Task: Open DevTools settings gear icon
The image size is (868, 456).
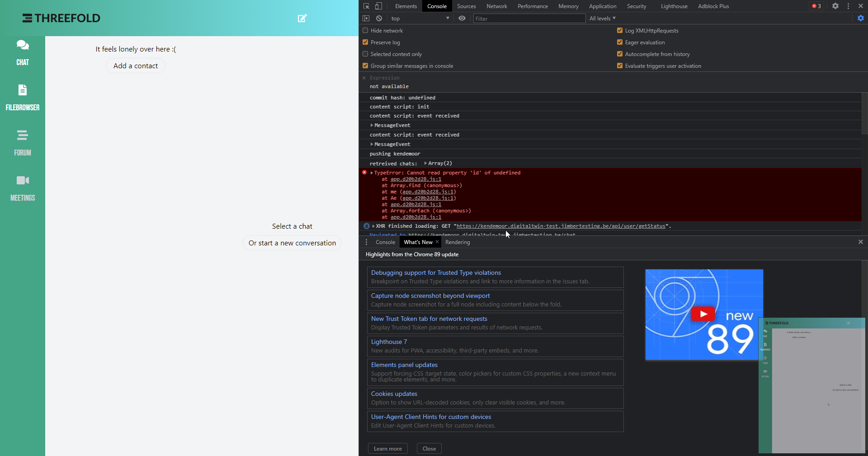Action: (x=835, y=6)
